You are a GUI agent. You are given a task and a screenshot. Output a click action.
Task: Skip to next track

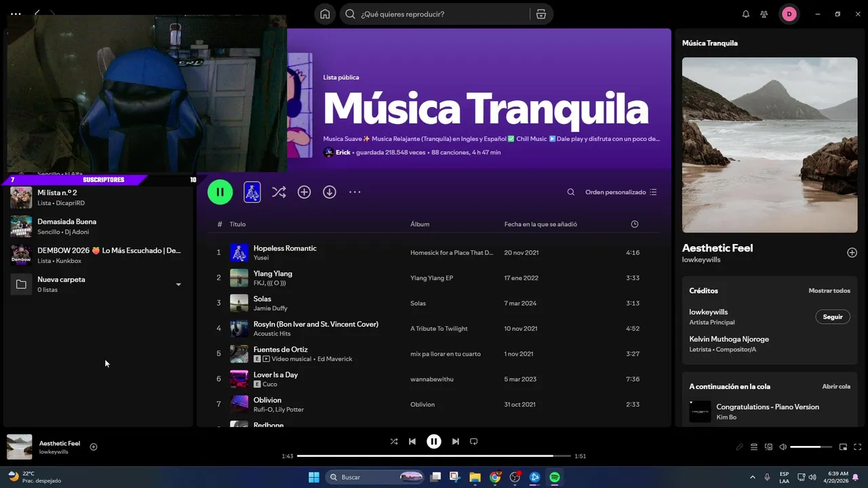pos(456,441)
